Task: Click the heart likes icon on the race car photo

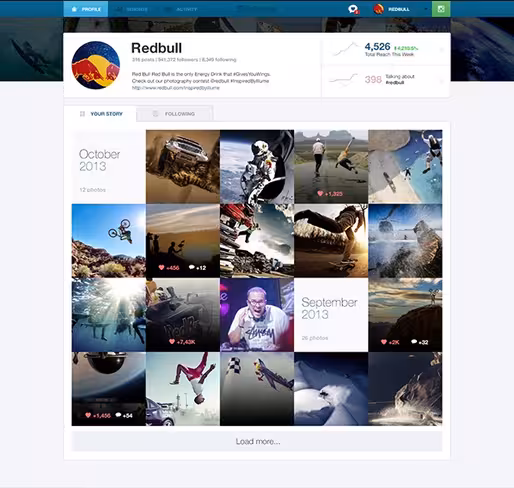Action: tap(172, 341)
